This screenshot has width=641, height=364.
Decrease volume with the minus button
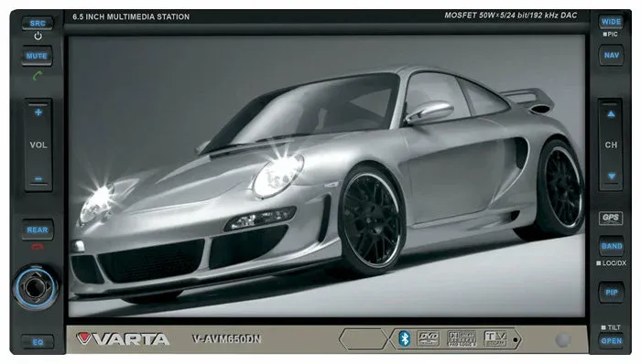point(38,178)
